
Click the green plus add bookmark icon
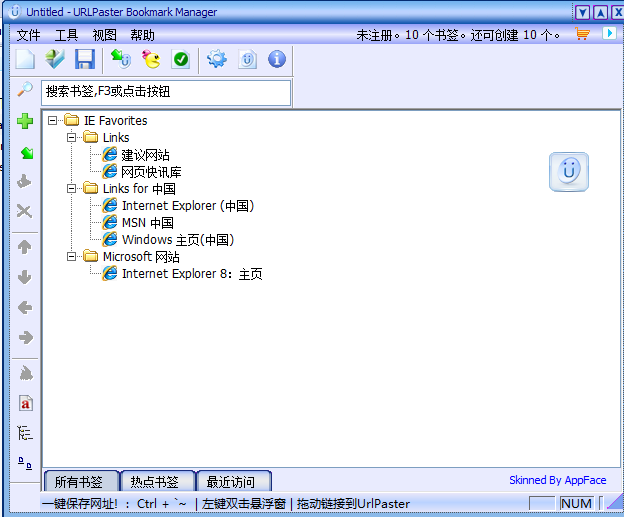pyautogui.click(x=25, y=121)
